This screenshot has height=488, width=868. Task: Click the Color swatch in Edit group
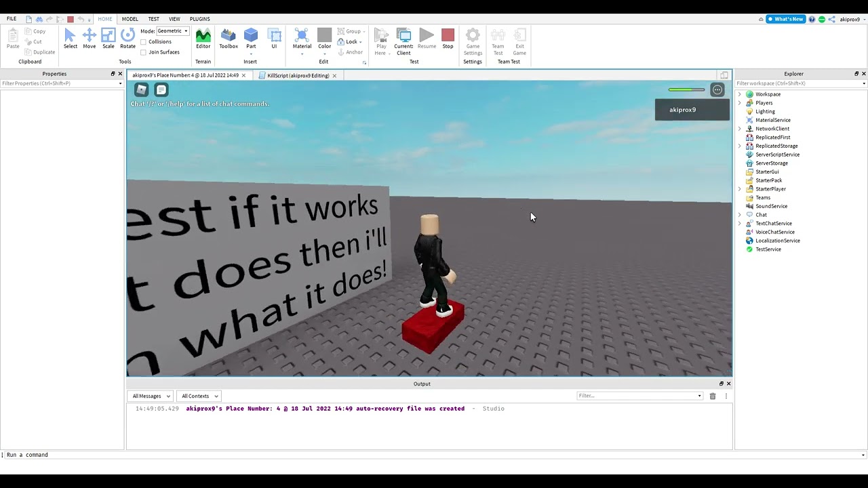click(x=324, y=35)
